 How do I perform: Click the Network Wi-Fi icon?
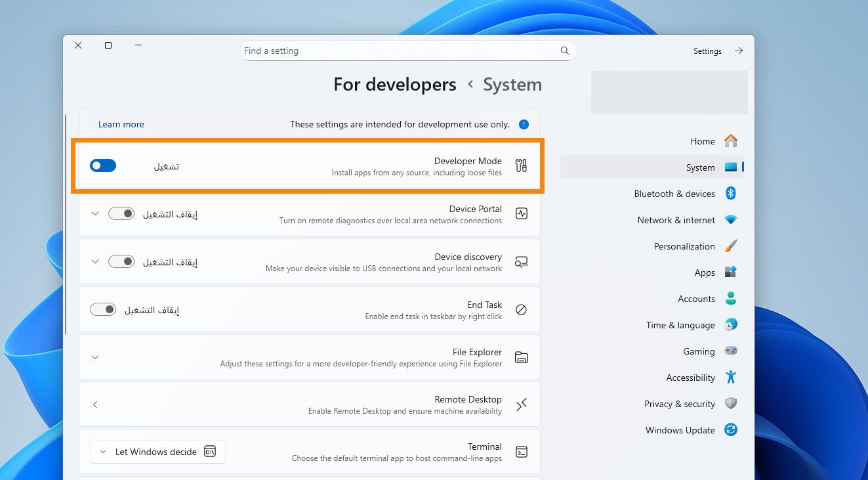click(731, 220)
